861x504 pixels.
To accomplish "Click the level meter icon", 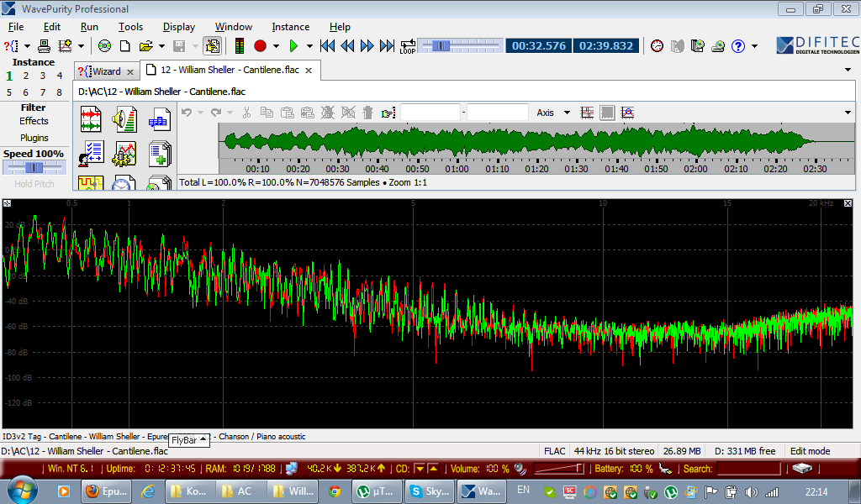I will [x=240, y=45].
